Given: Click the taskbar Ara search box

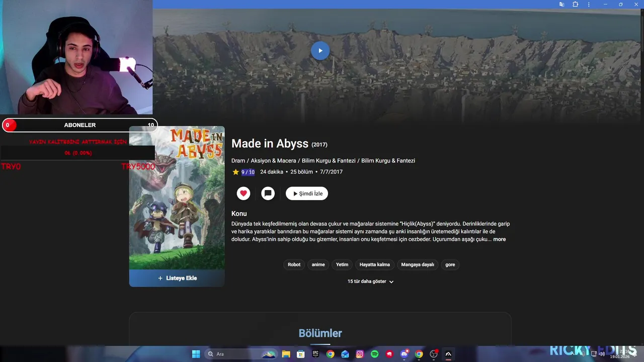Looking at the screenshot, I should tap(242, 354).
